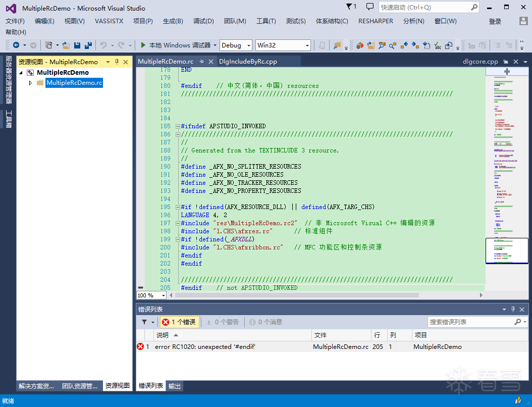
Task: Go to next location in scope icon
Action: click(415, 45)
